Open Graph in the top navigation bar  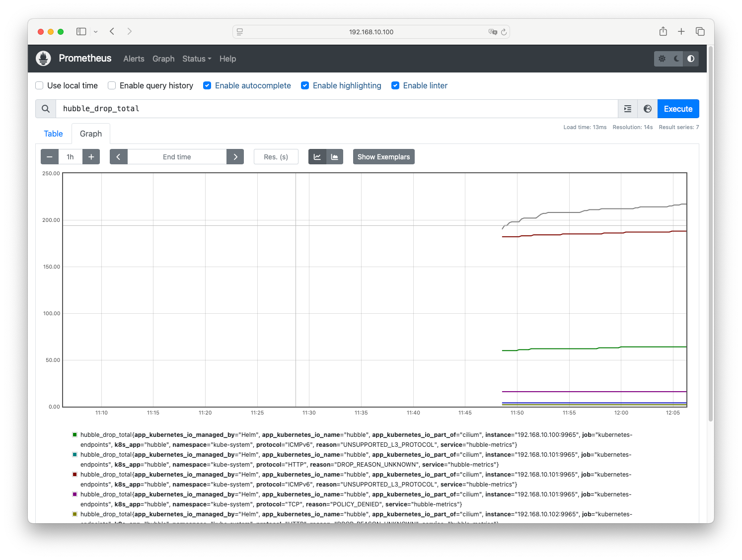tap(163, 59)
